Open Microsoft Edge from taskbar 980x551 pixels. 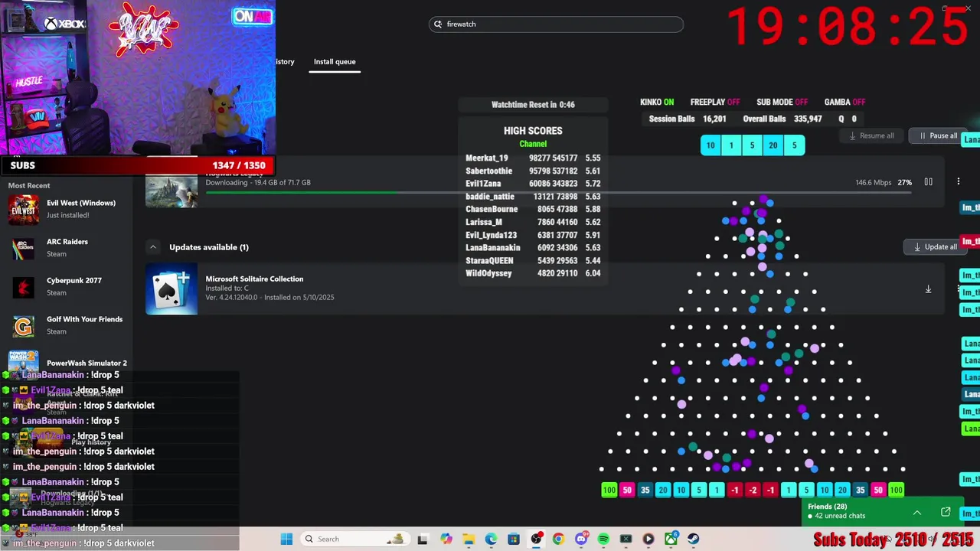pyautogui.click(x=491, y=539)
